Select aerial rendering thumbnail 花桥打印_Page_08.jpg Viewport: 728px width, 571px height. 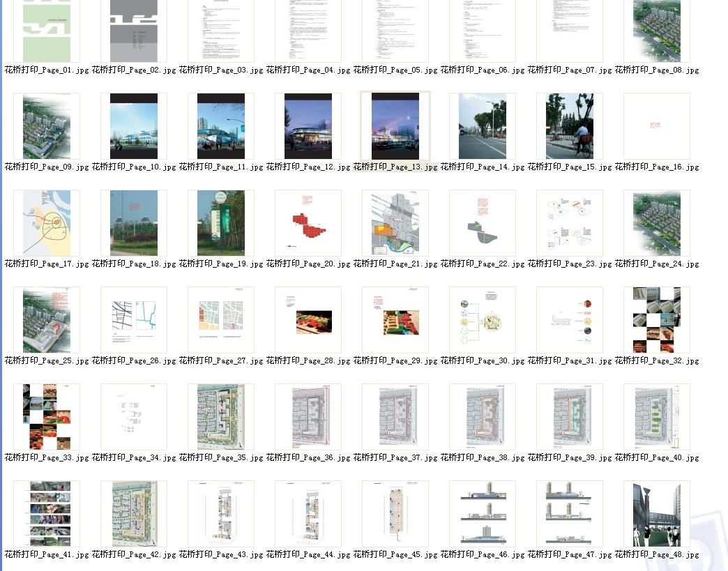coord(656,31)
